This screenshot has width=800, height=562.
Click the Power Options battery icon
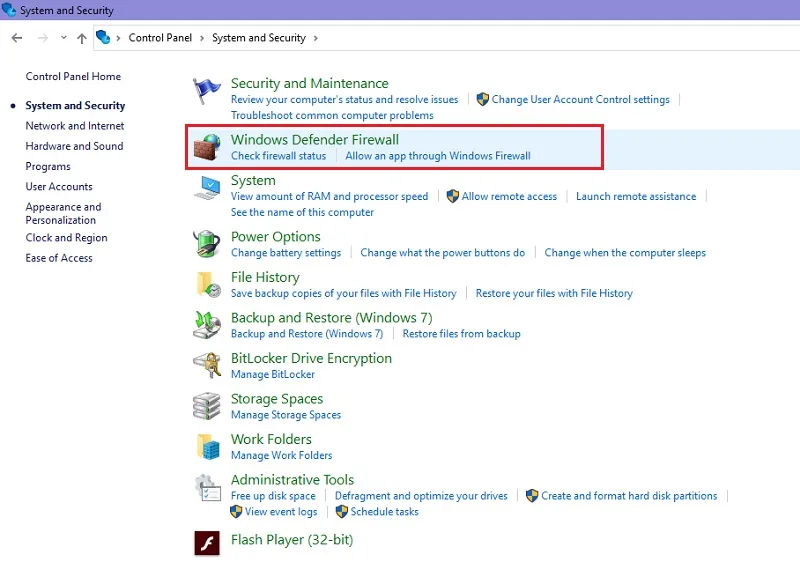click(x=207, y=244)
